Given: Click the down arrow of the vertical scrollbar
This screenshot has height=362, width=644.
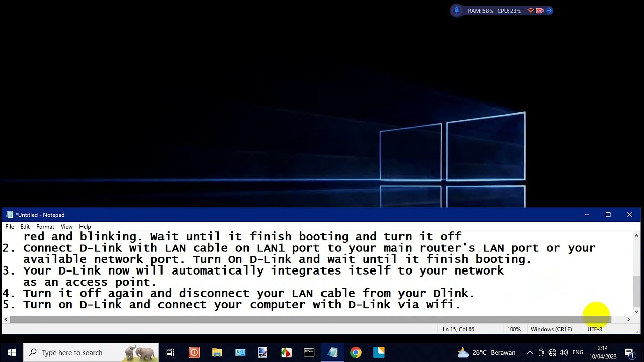Looking at the screenshot, I should 636,311.
